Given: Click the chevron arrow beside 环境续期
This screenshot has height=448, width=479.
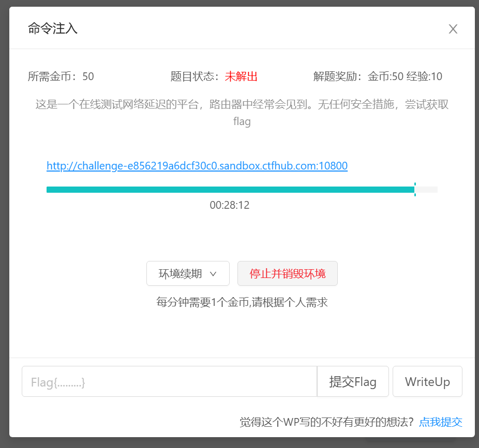Looking at the screenshot, I should pyautogui.click(x=213, y=274).
